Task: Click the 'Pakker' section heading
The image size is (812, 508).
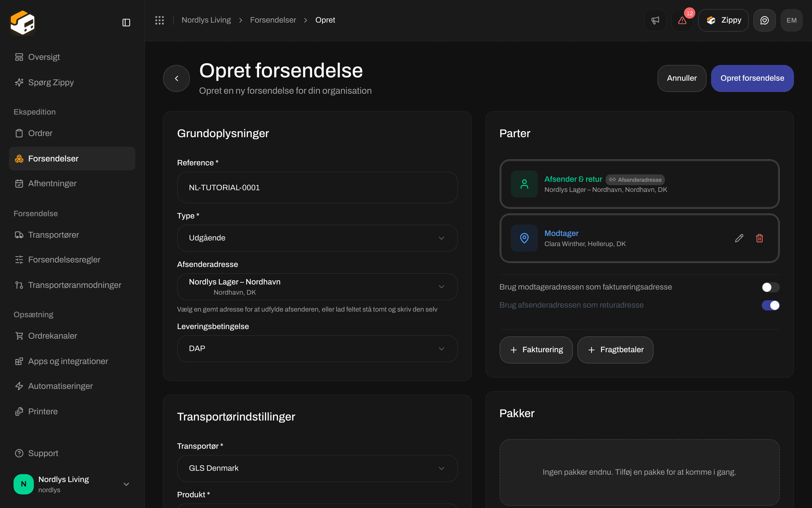Action: click(x=517, y=413)
